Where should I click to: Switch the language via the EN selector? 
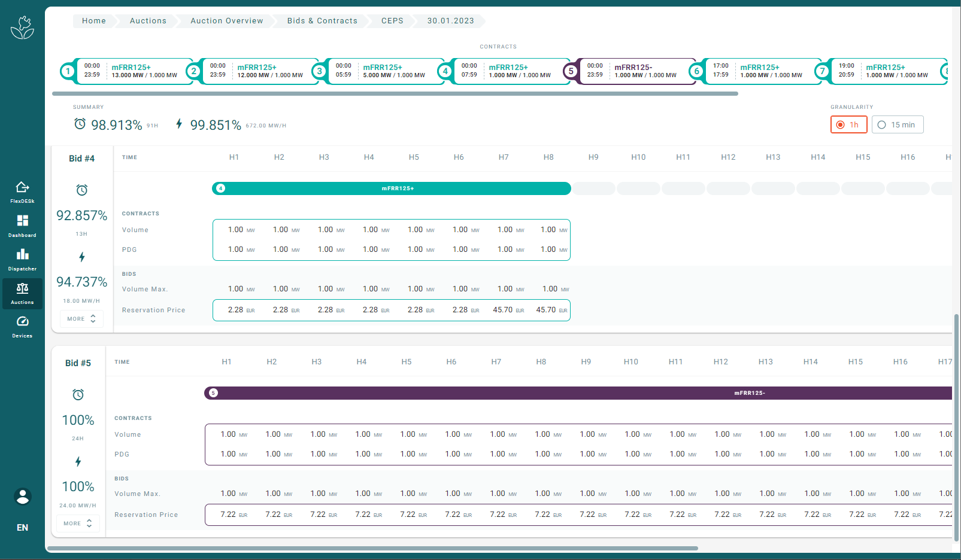[22, 528]
